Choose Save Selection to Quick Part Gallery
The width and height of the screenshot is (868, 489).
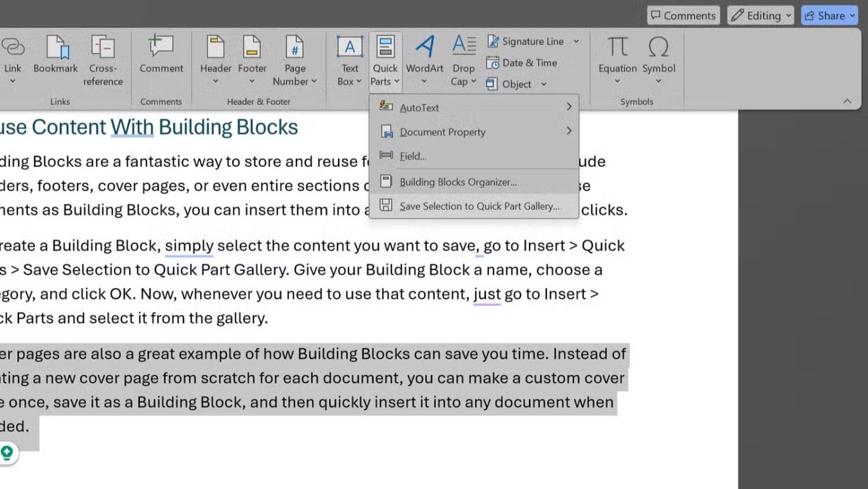coord(479,206)
